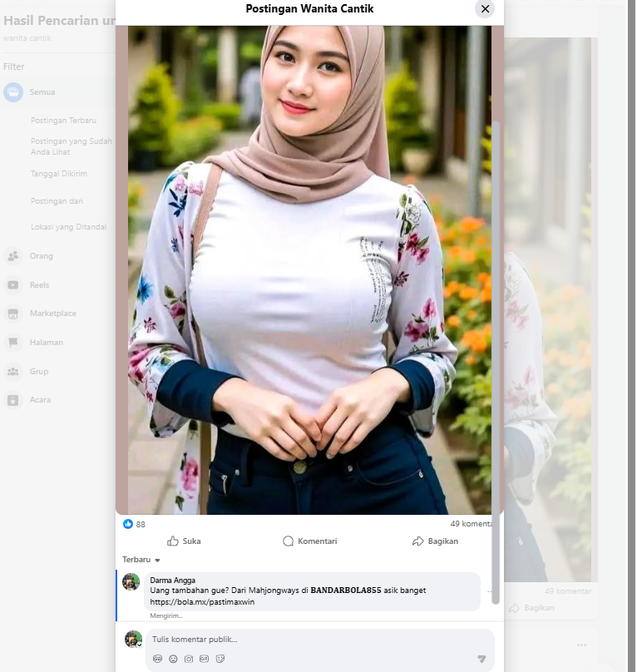Select Postingan Terbaru filter option
Viewport: 637px width, 672px height.
tap(63, 121)
